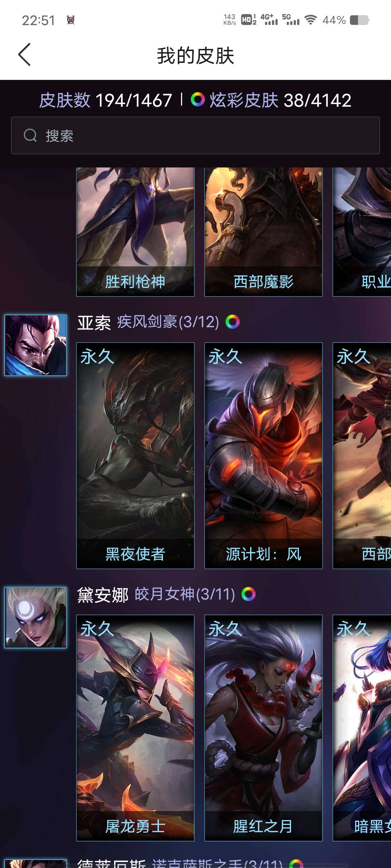391x868 pixels.
Task: Tap the 黛安娜 皎月女神(3/11) header
Action: (x=156, y=594)
